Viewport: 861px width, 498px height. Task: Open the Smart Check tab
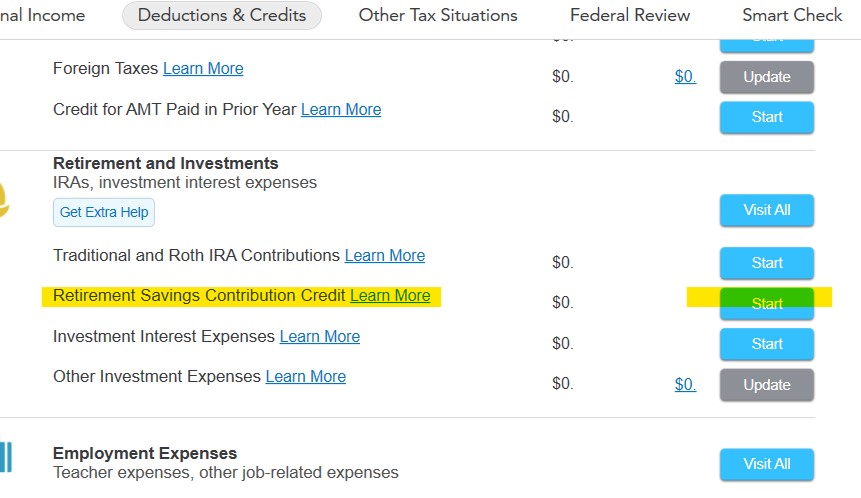(792, 15)
